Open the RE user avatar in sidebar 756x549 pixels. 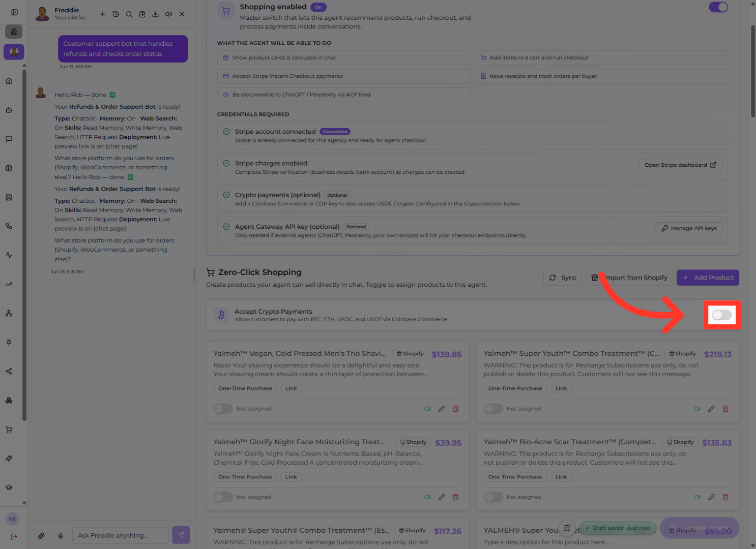point(12,519)
